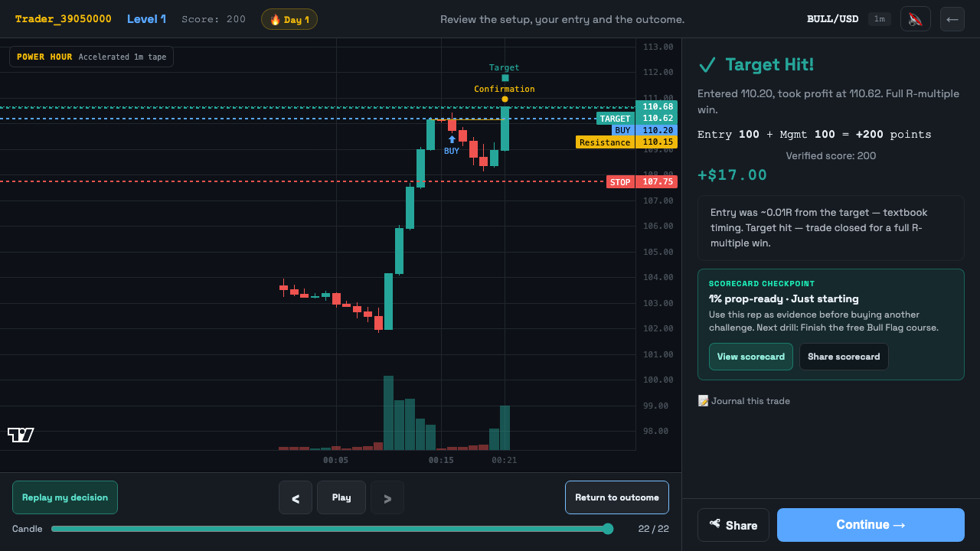Click the Share button's share icon
980x551 pixels.
(x=715, y=524)
